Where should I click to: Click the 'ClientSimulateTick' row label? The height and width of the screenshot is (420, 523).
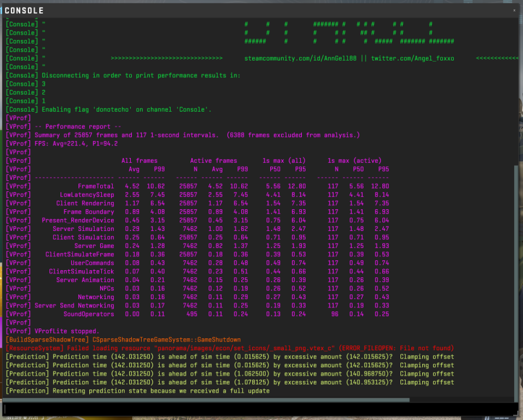coord(81,271)
